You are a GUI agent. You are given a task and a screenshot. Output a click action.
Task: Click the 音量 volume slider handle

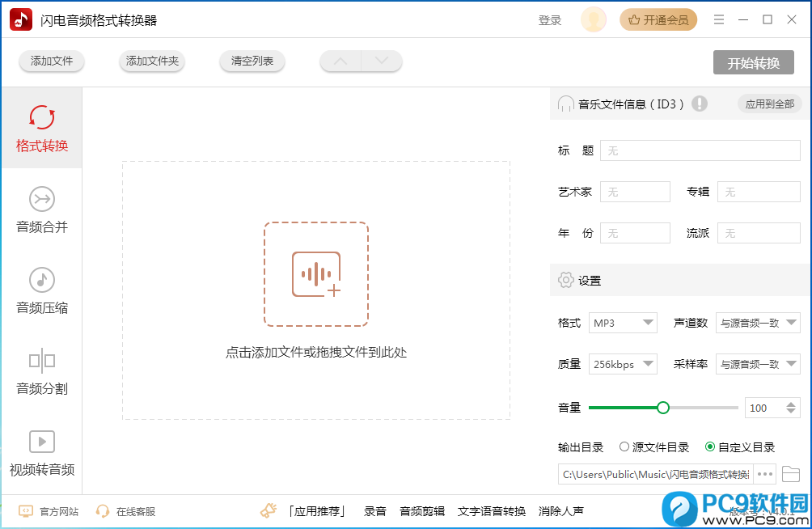[663, 408]
